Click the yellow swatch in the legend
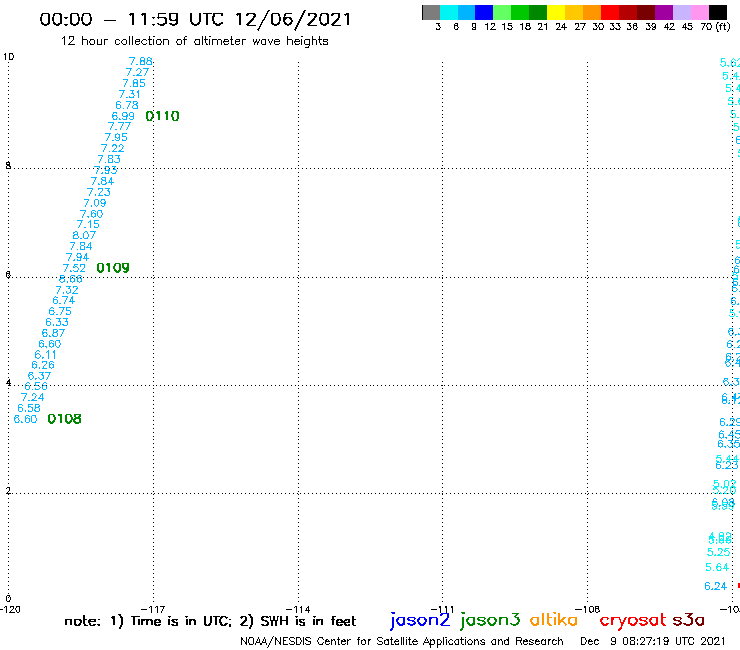 click(556, 13)
